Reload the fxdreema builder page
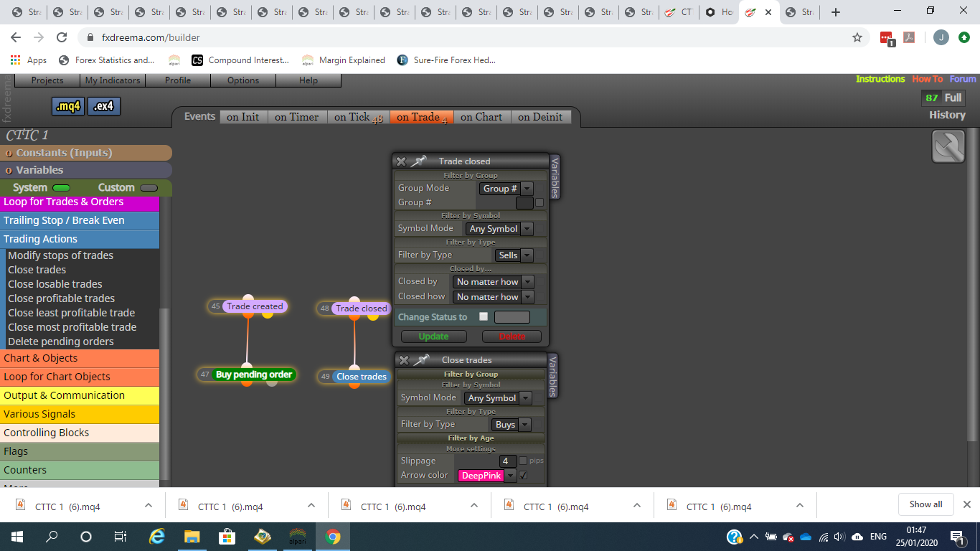 click(62, 37)
